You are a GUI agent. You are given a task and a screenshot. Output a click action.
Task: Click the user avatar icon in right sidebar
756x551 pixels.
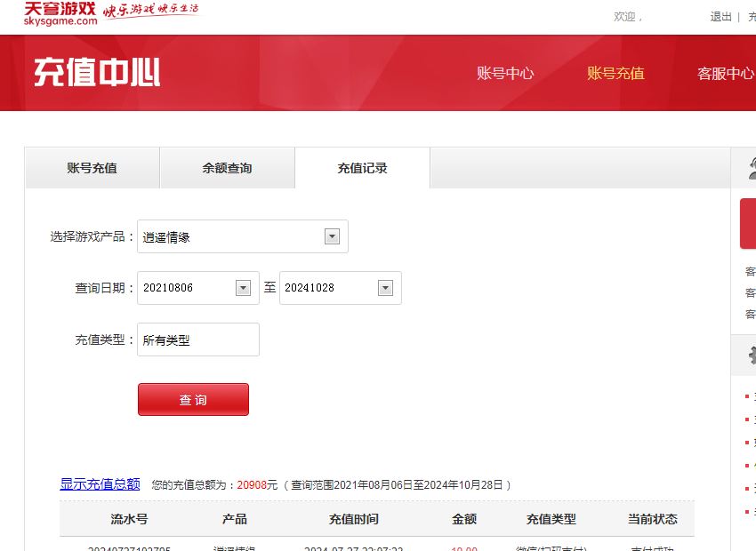point(751,167)
